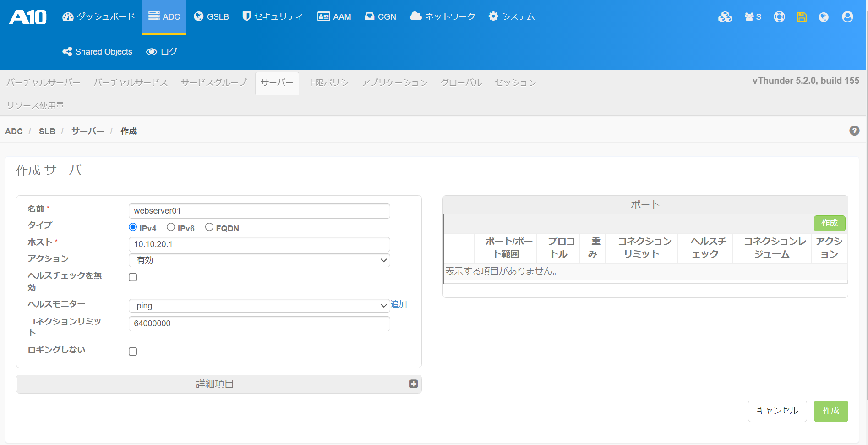868x445 pixels.
Task: Click the vThunder 5.2.0, build 155 text
Action: [806, 81]
